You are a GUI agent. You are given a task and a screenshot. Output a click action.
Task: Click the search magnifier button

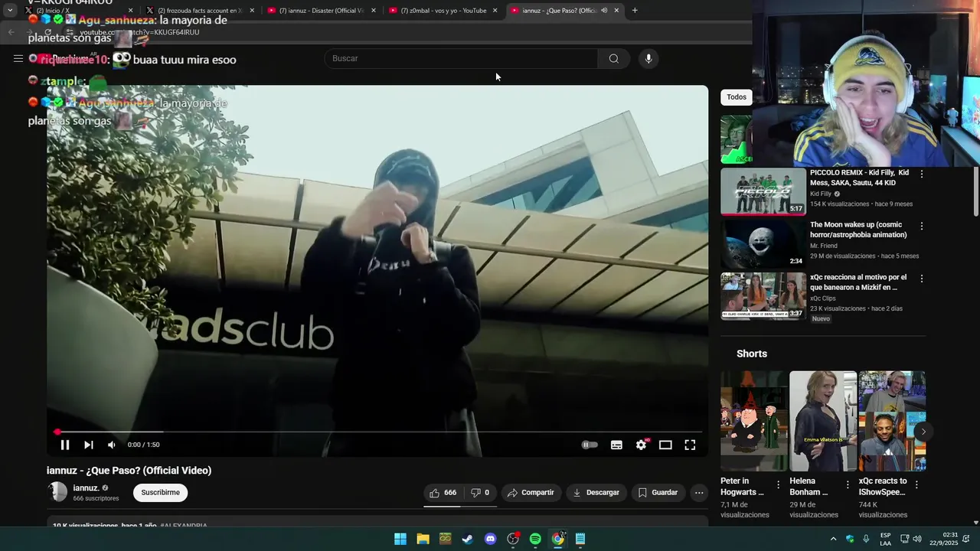tap(613, 59)
